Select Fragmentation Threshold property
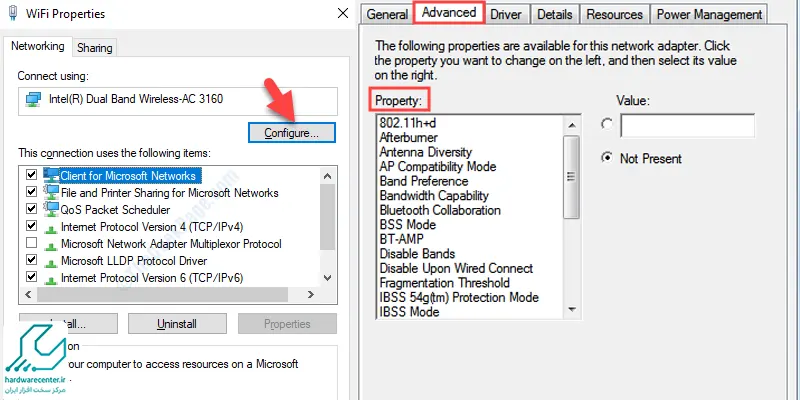The height and width of the screenshot is (400, 800). 444,283
